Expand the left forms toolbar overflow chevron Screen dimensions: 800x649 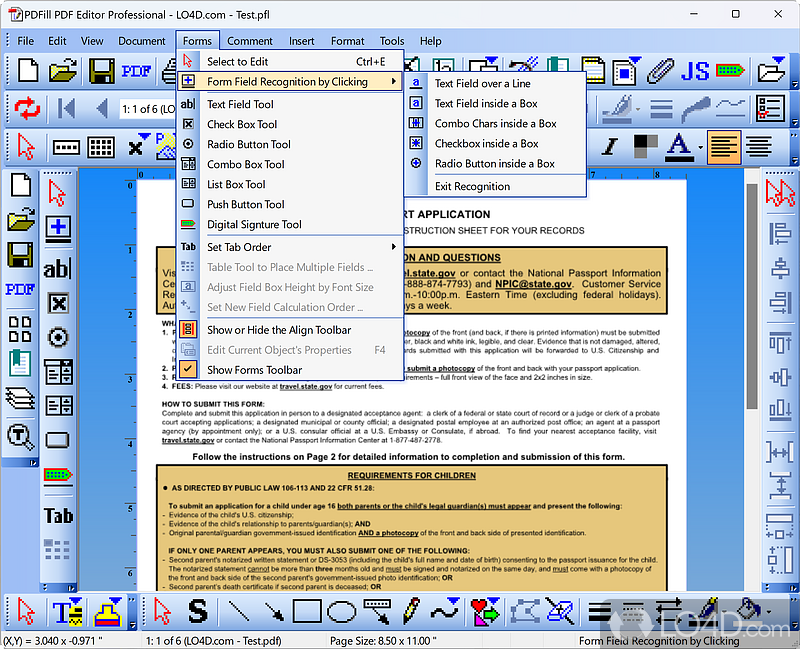[71, 587]
